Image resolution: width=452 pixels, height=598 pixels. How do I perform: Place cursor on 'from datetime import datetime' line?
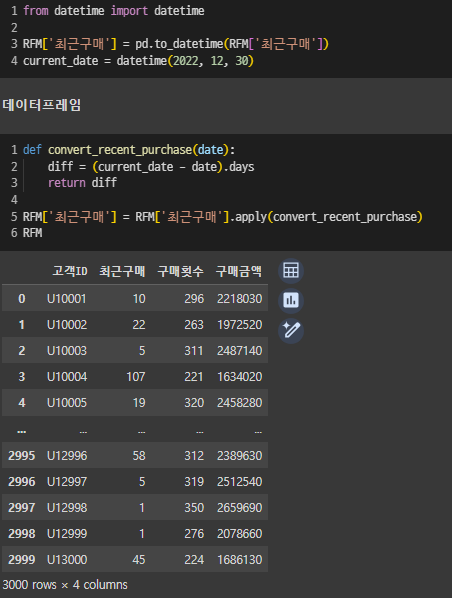[114, 11]
